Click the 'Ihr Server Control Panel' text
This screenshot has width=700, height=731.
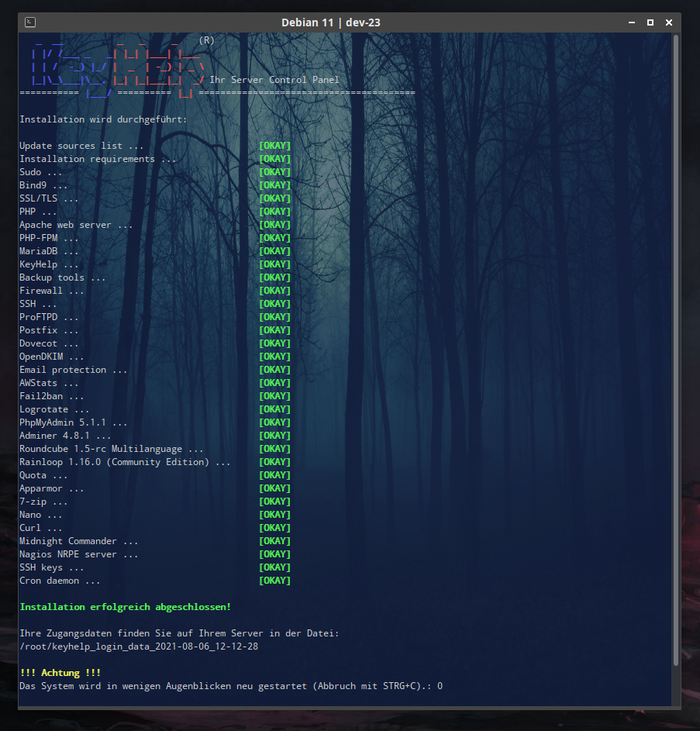274,80
